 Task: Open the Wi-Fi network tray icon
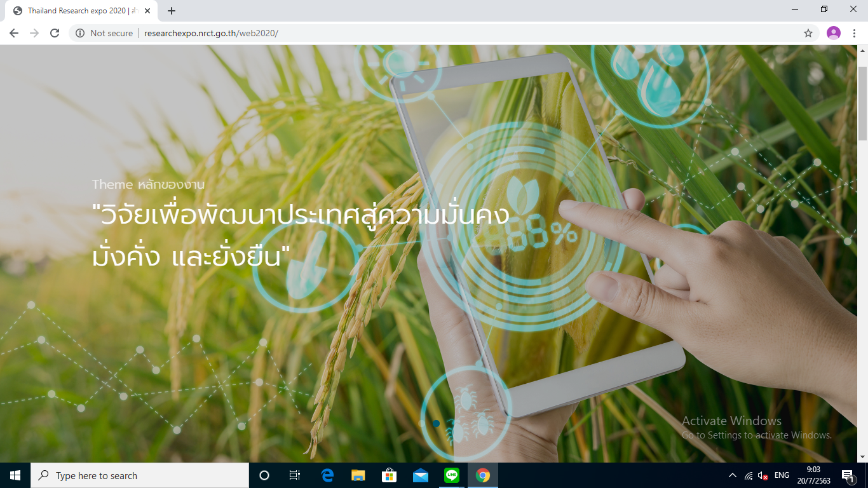749,475
